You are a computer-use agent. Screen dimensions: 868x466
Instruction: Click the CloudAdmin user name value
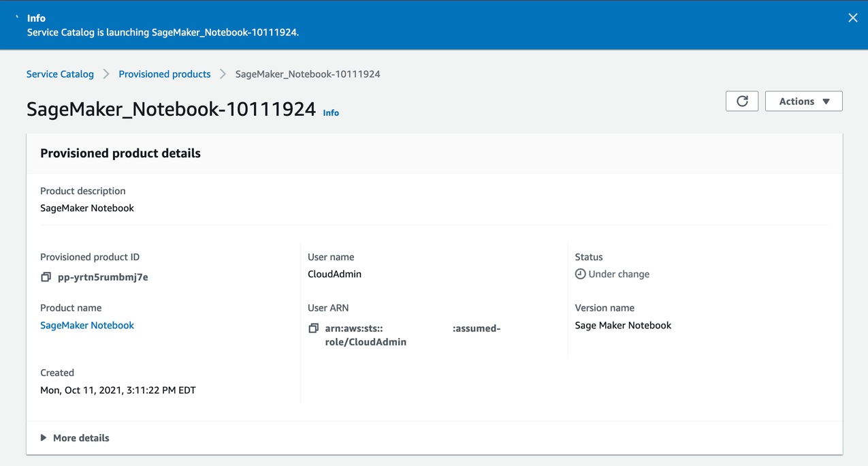[334, 274]
